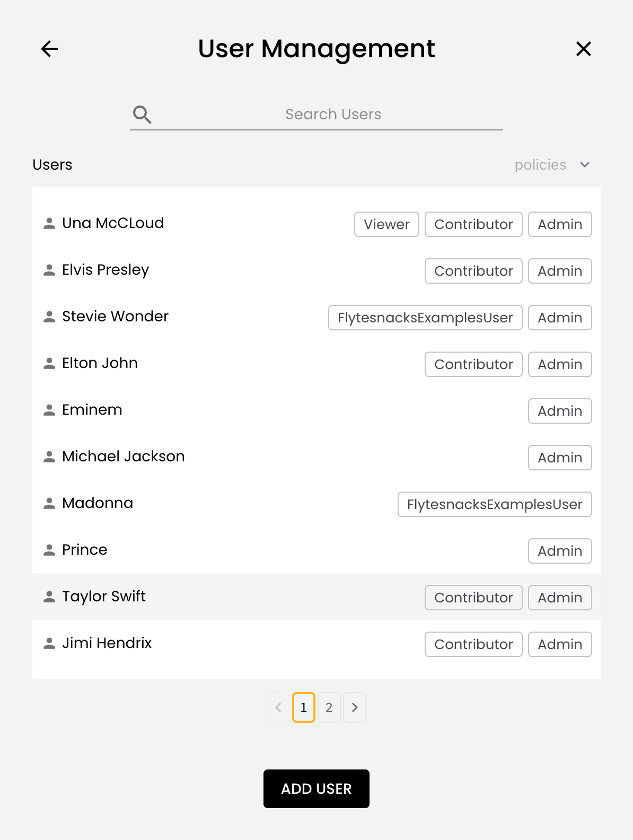Click the back arrow icon
Screen dimensions: 633x840
49,49
